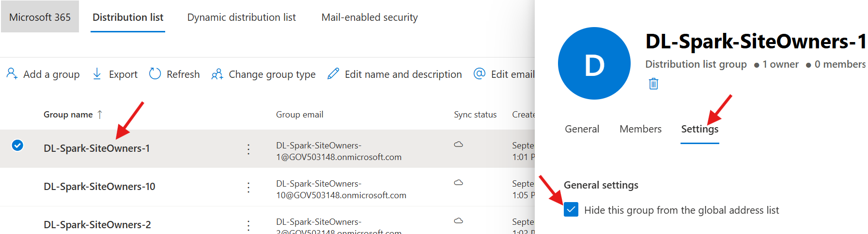This screenshot has height=234, width=868.
Task: Deselect the DL-Spark-SiteOwners-1 row checkmark
Action: (17, 145)
